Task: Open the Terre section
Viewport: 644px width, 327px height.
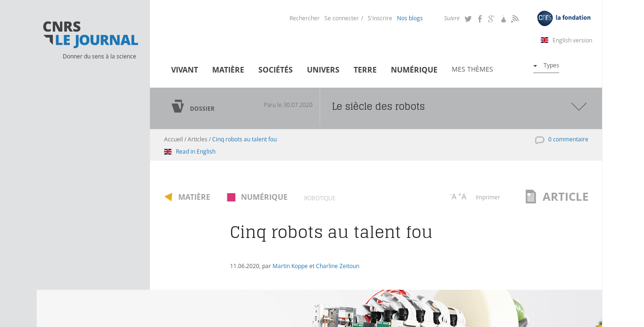Action: click(365, 70)
